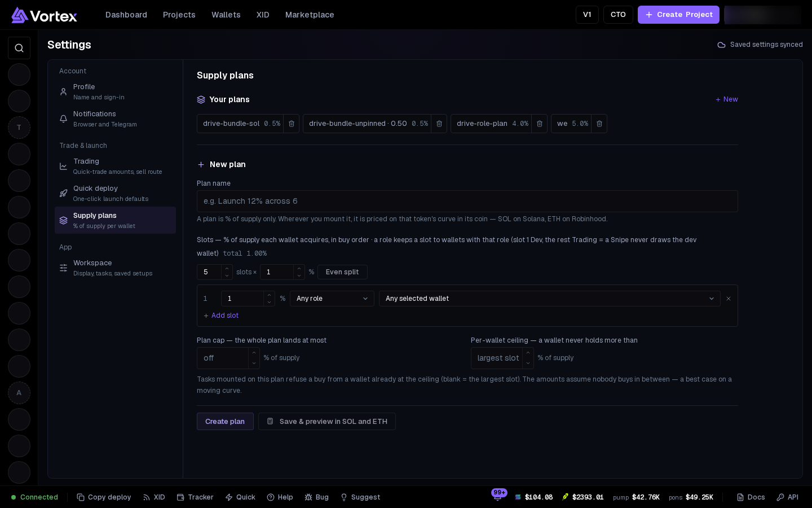
Task: Report a Bug from status bar
Action: tap(316, 497)
